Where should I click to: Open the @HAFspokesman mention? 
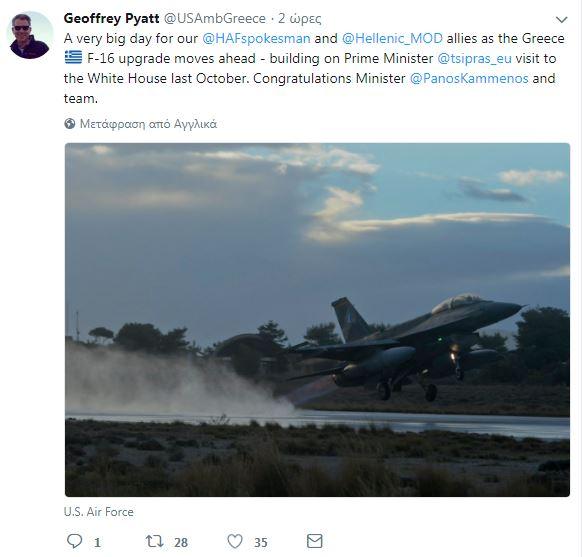coord(256,39)
